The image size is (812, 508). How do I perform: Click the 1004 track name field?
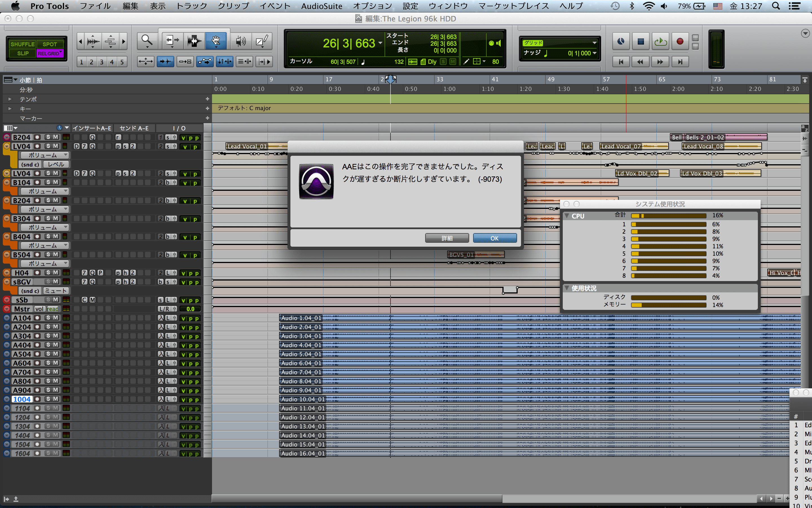click(22, 399)
